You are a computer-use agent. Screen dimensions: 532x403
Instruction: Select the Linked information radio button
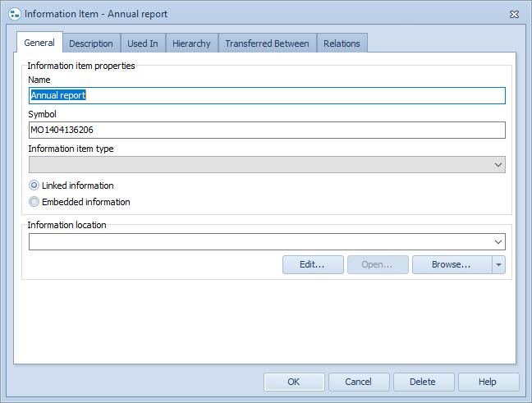(34, 185)
